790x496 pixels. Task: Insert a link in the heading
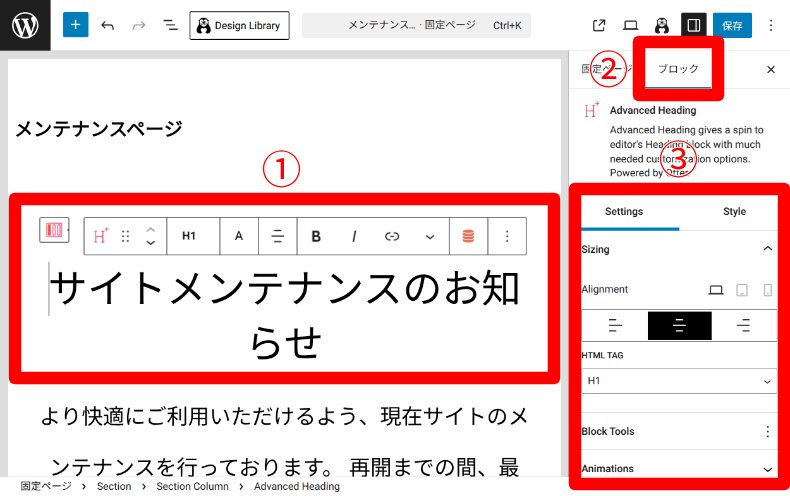(x=392, y=236)
